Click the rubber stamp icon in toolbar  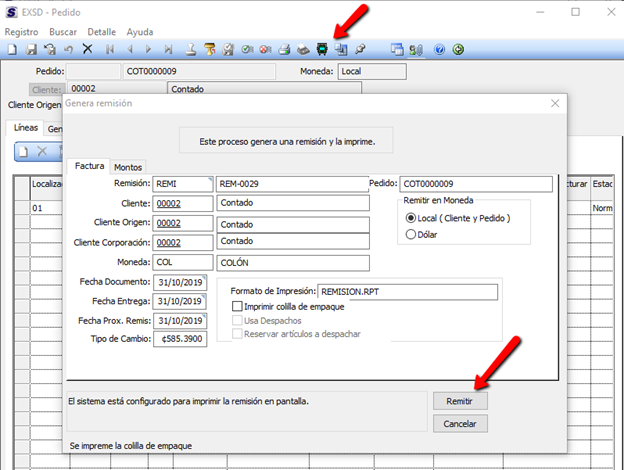191,49
